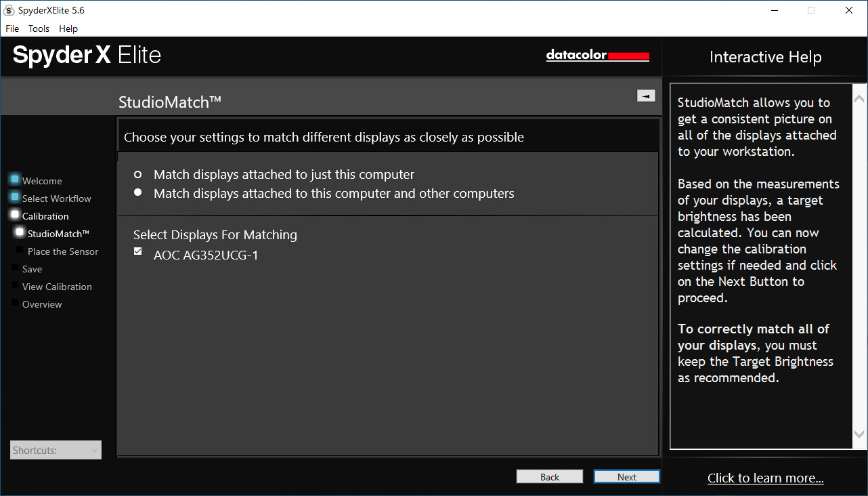
Task: Click the datacolor logo
Action: point(598,56)
